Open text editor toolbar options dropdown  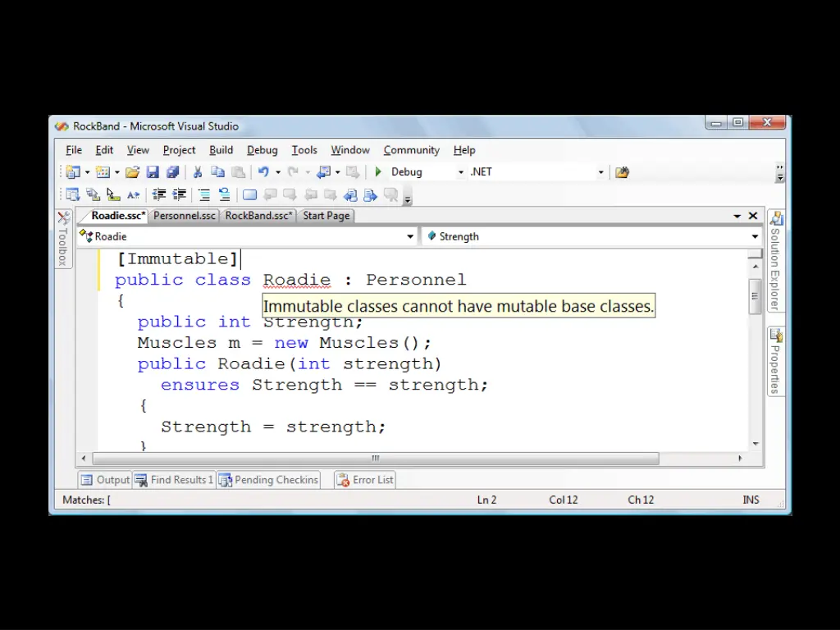pos(408,200)
